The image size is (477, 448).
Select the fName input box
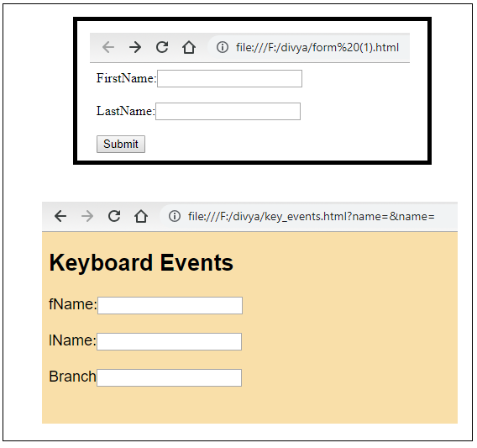tap(170, 305)
